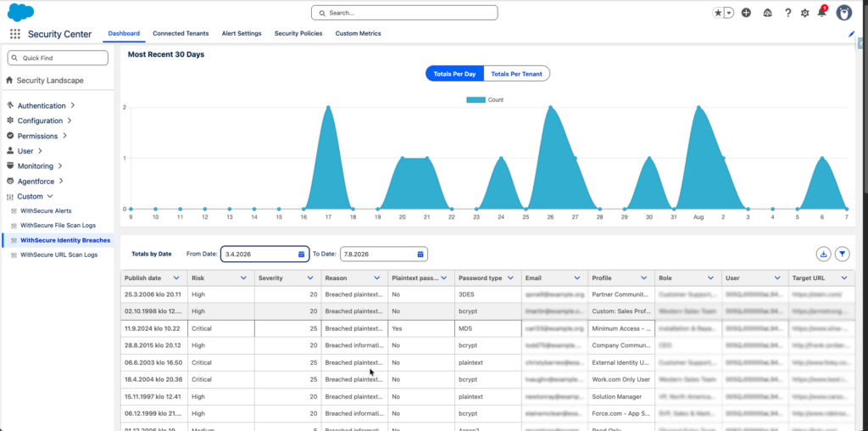Open the Setup gear icon
This screenshot has width=868, height=431.
(x=805, y=13)
